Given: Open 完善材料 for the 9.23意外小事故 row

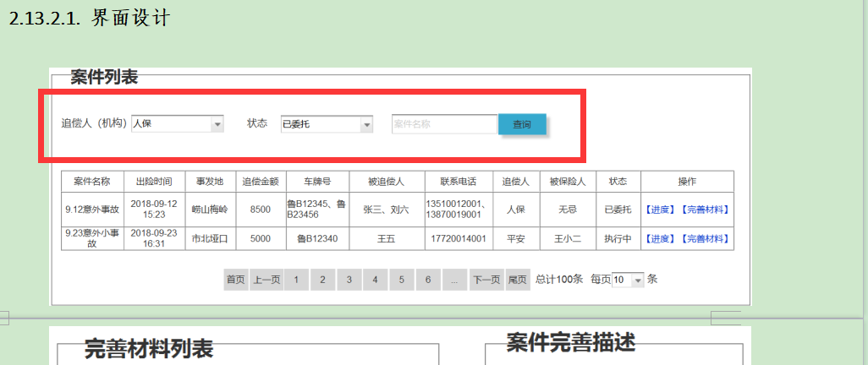Looking at the screenshot, I should tap(704, 239).
